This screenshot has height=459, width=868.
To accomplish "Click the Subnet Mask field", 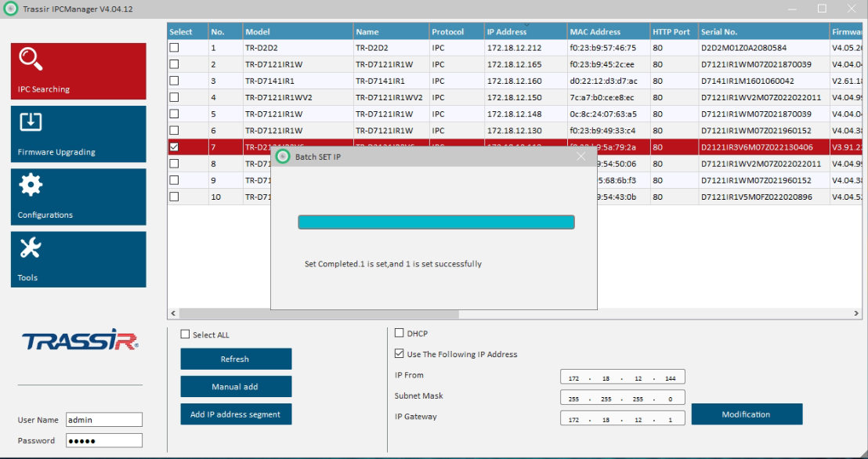I will coord(622,398).
